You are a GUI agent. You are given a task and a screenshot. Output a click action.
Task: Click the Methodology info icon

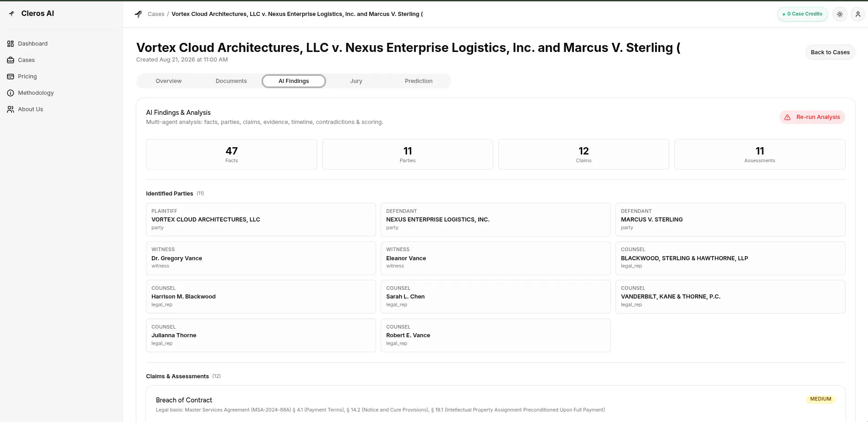point(10,93)
